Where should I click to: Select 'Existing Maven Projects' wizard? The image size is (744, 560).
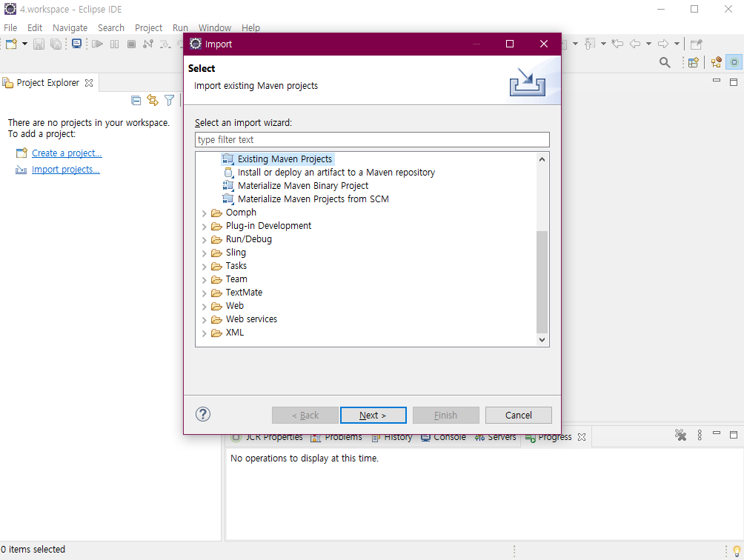pyautogui.click(x=285, y=159)
